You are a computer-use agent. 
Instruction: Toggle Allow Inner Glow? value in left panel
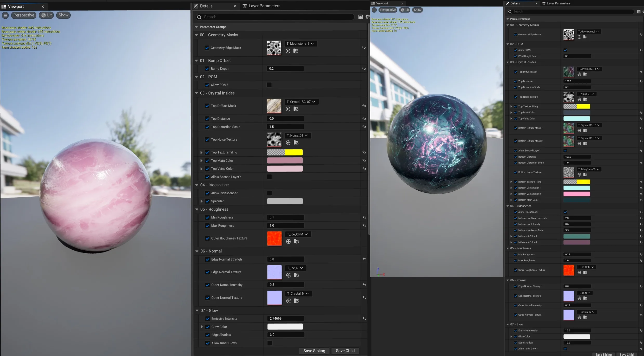[x=270, y=343]
